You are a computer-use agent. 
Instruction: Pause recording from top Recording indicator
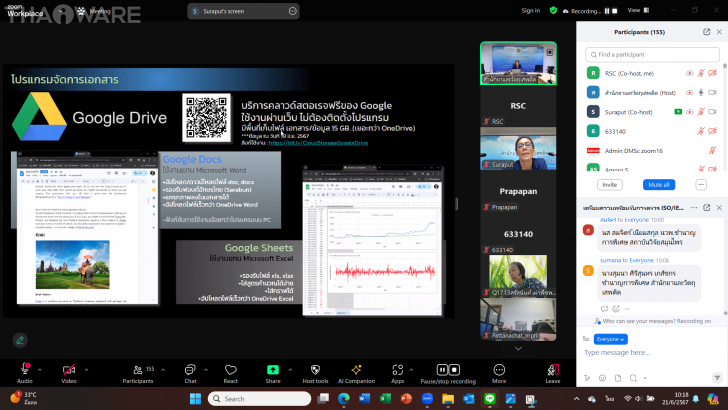coord(606,11)
